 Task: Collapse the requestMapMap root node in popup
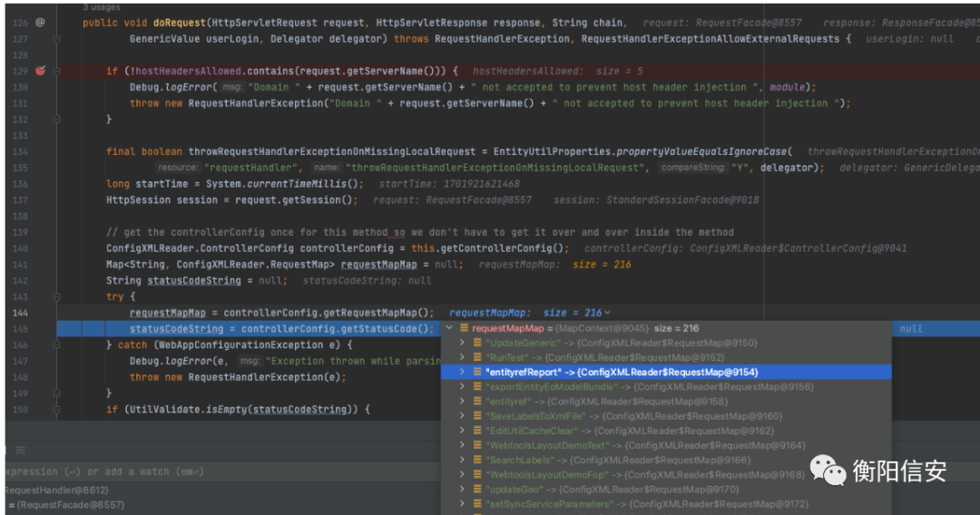click(449, 327)
